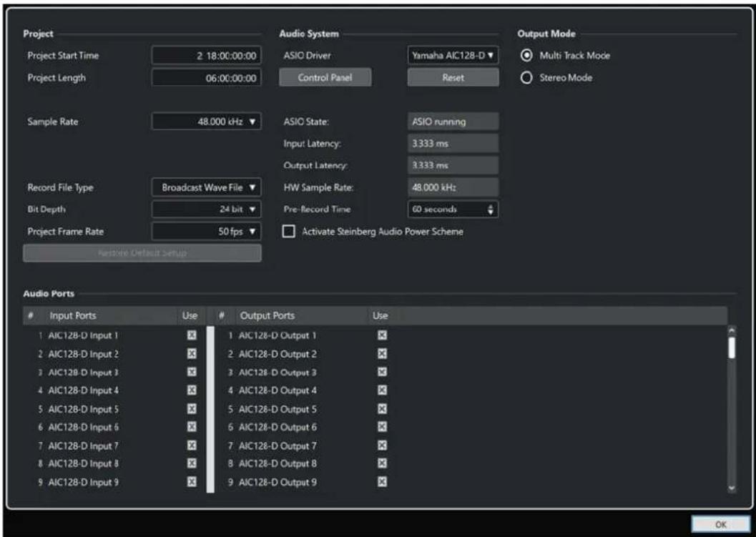
Task: Select the AIC128-D Input 9 row label
Action: pos(83,482)
